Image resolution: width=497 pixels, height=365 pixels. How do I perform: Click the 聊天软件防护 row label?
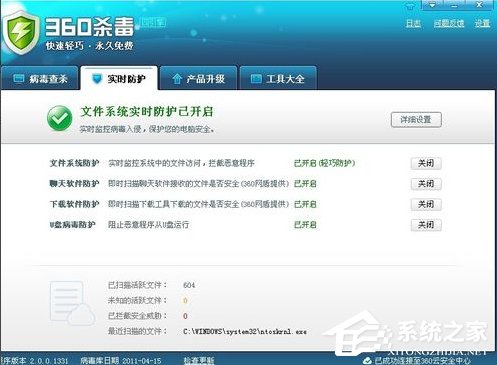(x=74, y=184)
